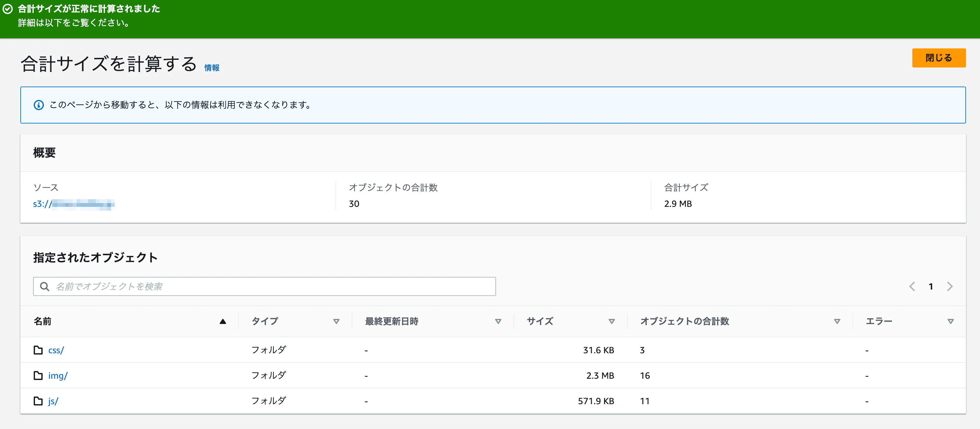
Task: Open the 情報 info link
Action: [x=212, y=68]
